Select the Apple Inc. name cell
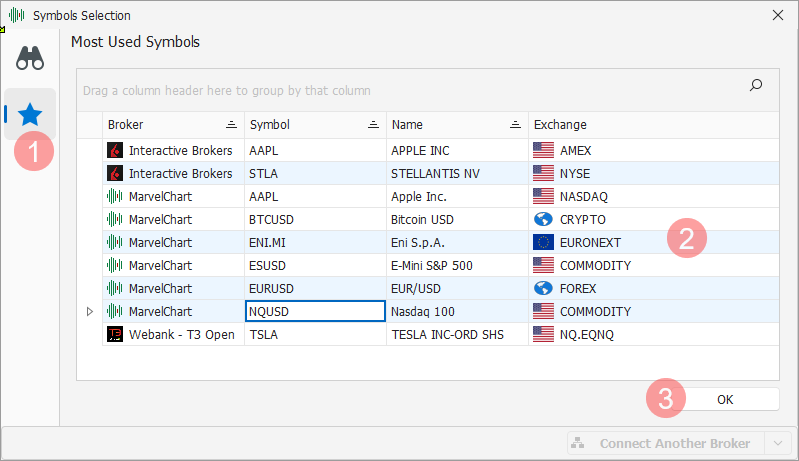Viewport: 799px width, 461px height. point(458,196)
